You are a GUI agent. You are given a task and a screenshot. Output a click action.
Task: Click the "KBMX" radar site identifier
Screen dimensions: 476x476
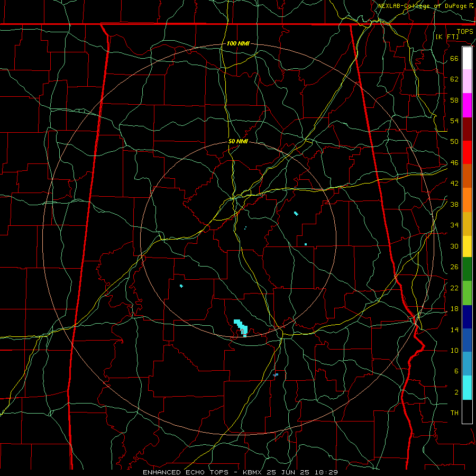(x=253, y=472)
